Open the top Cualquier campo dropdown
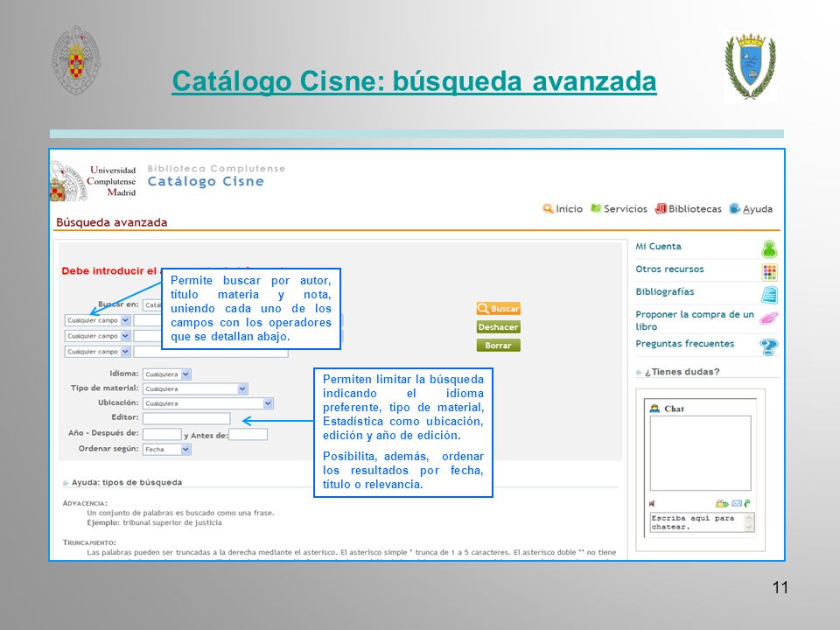This screenshot has height=630, width=840. tap(97, 320)
